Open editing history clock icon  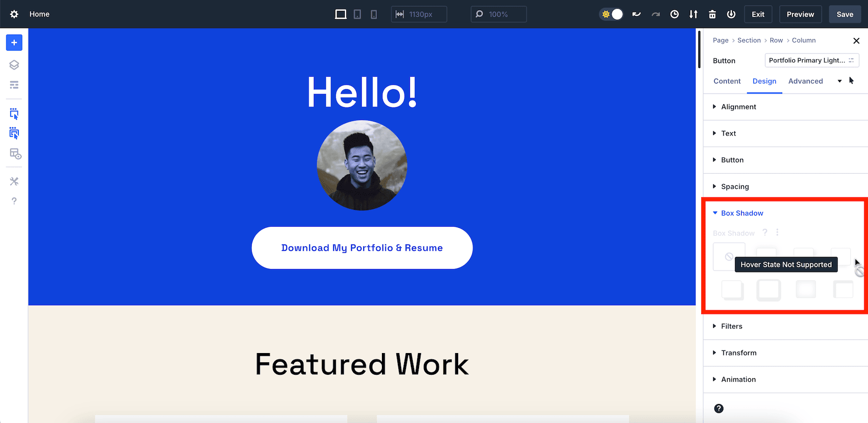[675, 14]
